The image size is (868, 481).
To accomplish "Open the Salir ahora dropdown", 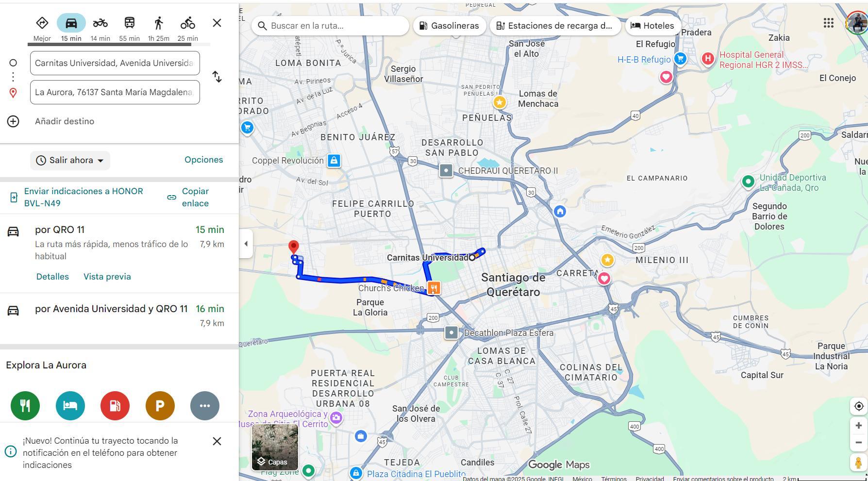I will coord(70,160).
